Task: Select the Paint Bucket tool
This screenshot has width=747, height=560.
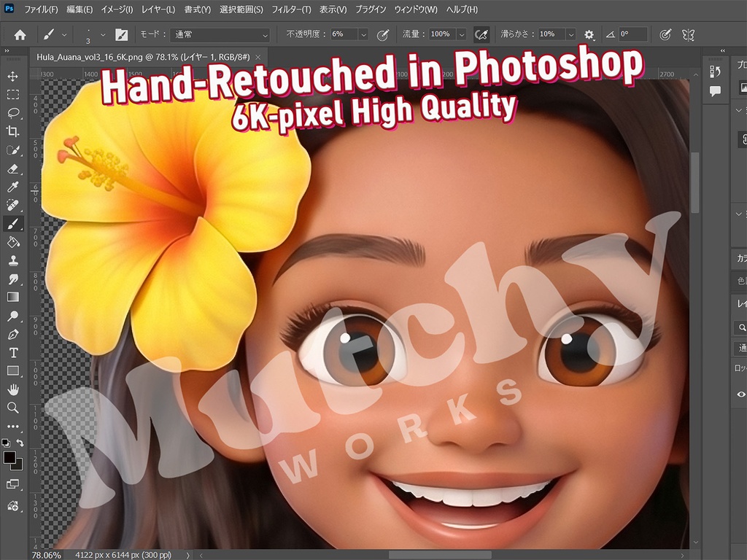Action: [13, 242]
